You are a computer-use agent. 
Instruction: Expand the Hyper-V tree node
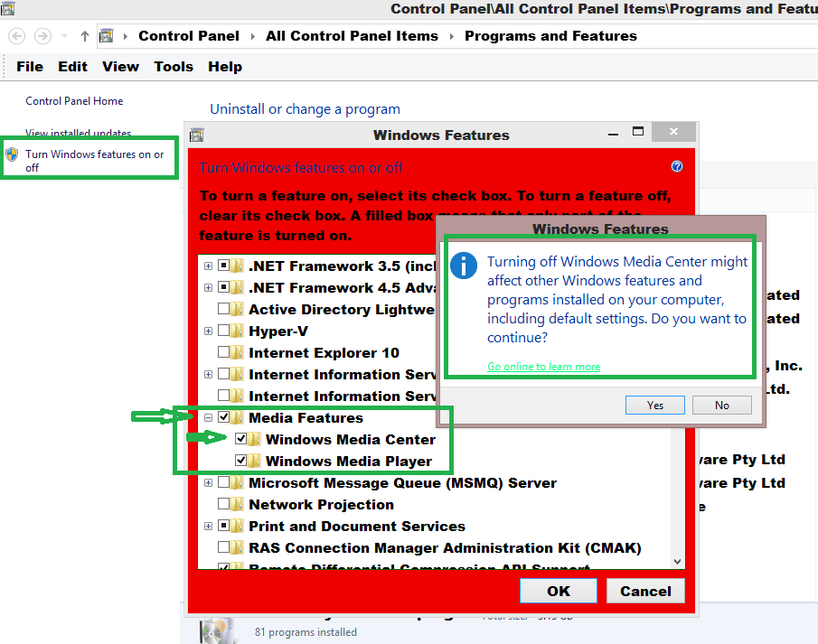208,331
